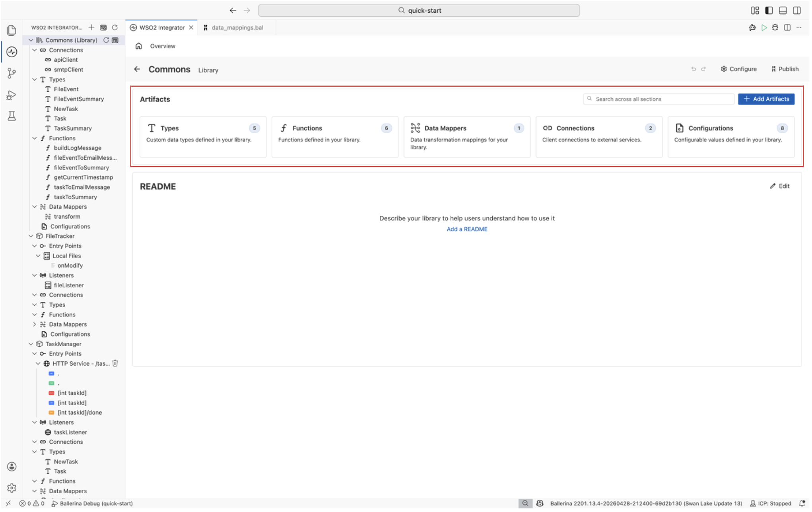Go back using the title bar arrow
The image size is (812, 512).
(x=233, y=10)
